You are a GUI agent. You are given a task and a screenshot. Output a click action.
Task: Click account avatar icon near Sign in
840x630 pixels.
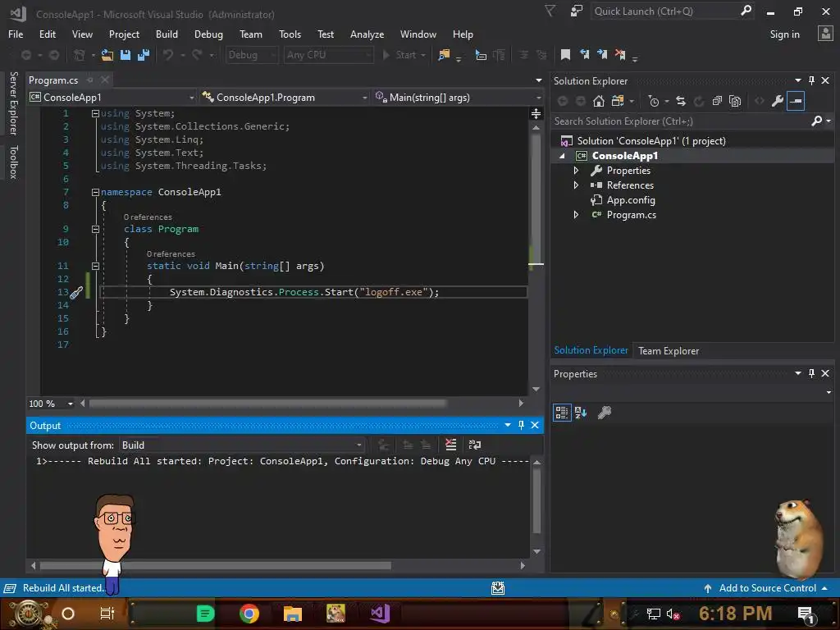[825, 34]
